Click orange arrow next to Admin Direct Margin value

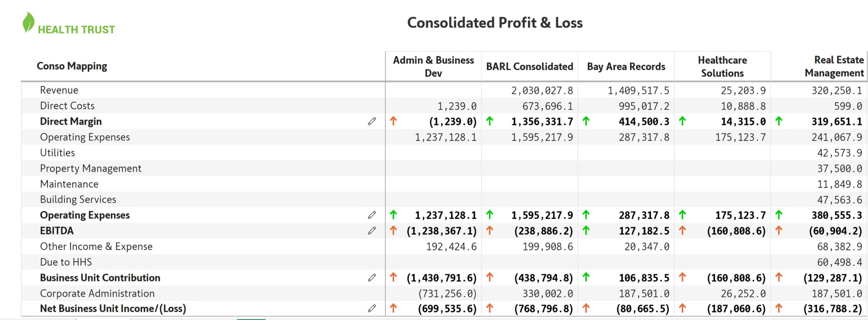click(x=393, y=121)
